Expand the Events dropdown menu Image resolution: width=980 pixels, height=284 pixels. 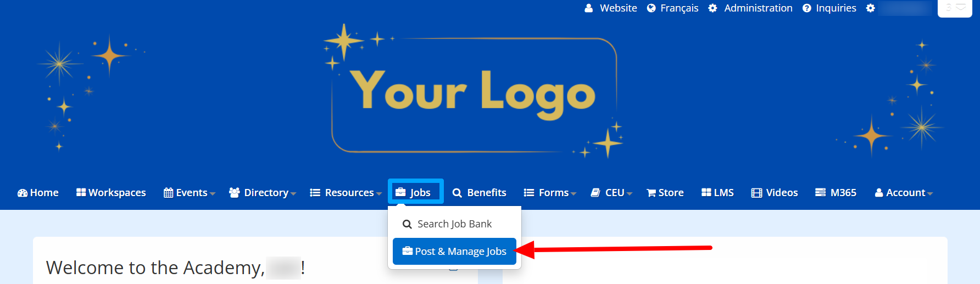[x=190, y=193]
